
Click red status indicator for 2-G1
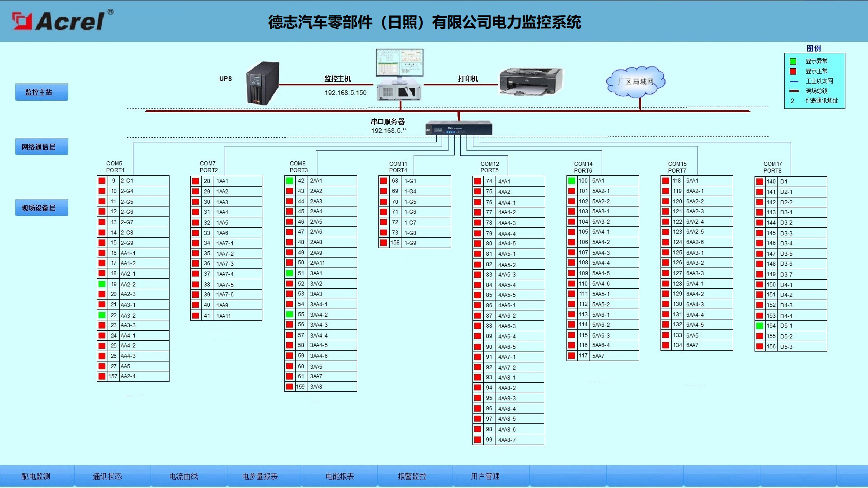(x=102, y=181)
